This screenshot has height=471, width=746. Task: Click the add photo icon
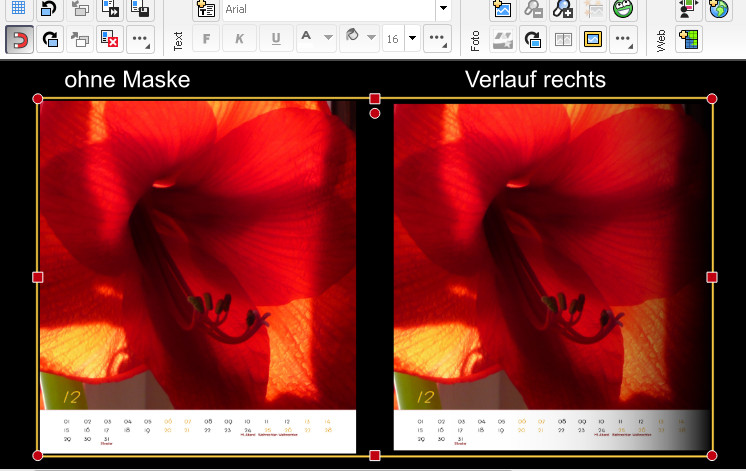pyautogui.click(x=502, y=9)
